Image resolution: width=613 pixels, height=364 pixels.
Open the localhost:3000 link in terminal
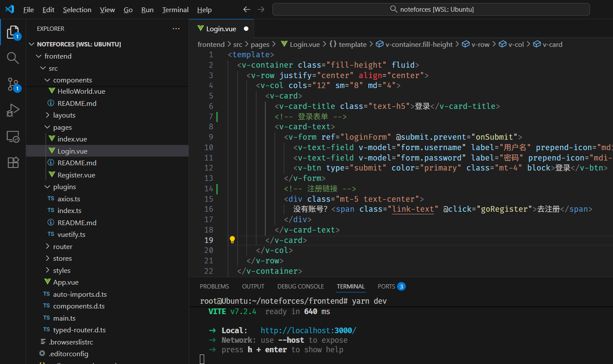click(308, 331)
